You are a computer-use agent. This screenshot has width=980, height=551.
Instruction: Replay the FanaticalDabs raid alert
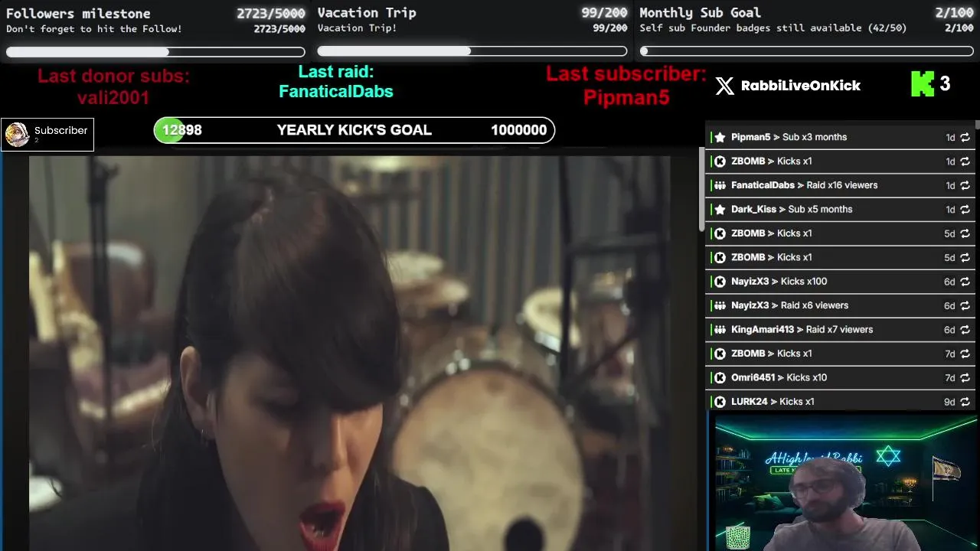[965, 185]
